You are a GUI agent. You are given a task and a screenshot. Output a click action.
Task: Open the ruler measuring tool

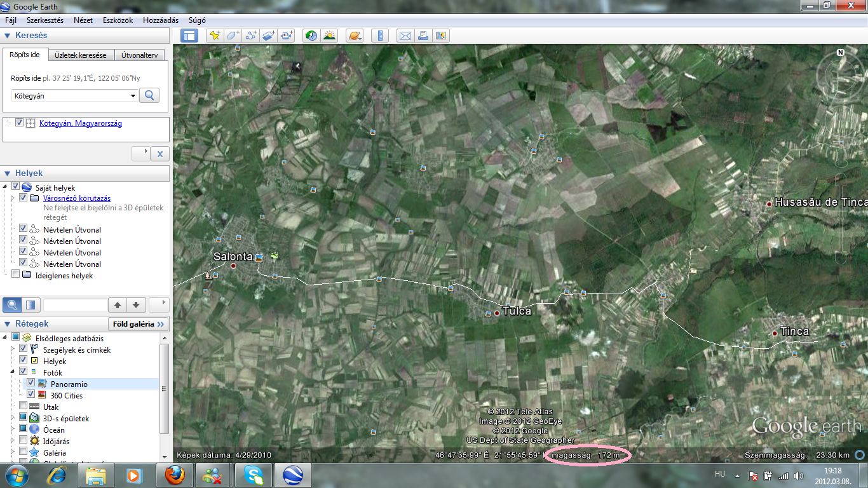381,36
